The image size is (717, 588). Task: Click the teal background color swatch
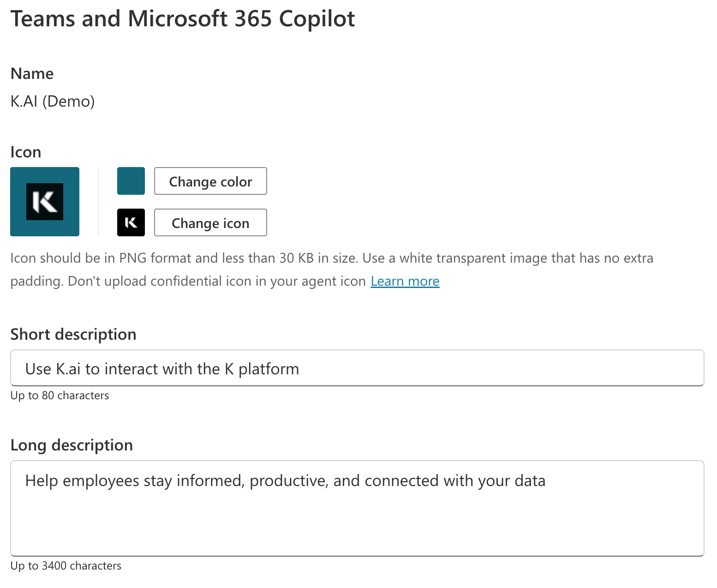tap(131, 181)
